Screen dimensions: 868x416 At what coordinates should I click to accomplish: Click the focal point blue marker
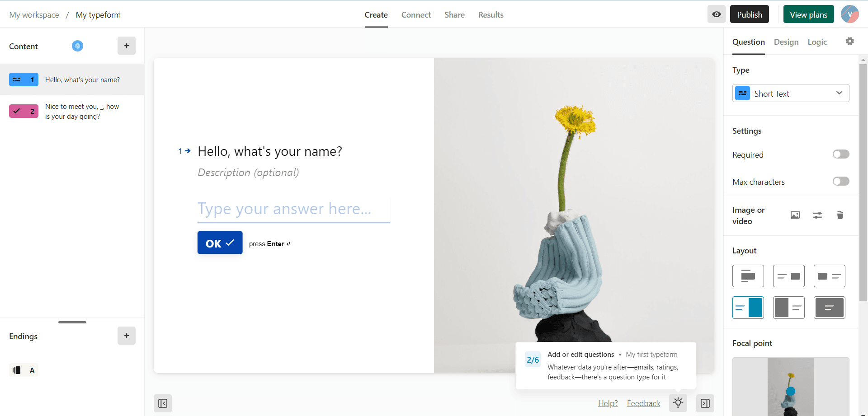point(791,391)
